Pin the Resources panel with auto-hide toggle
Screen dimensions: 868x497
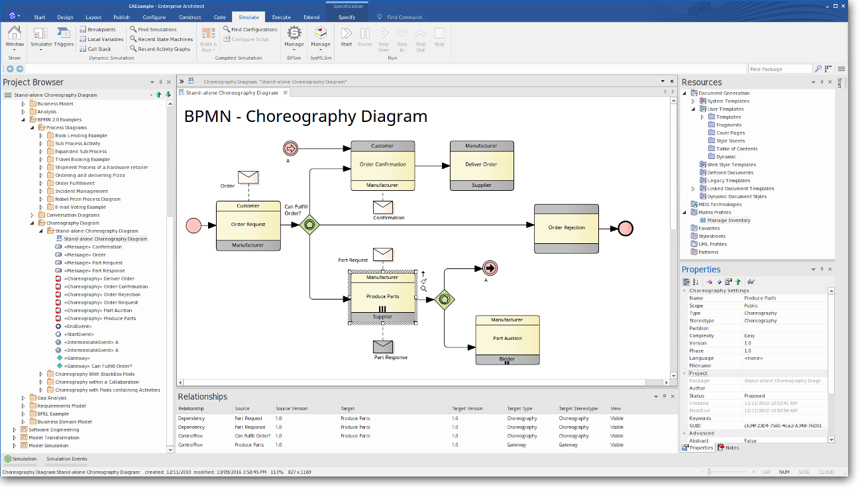822,82
